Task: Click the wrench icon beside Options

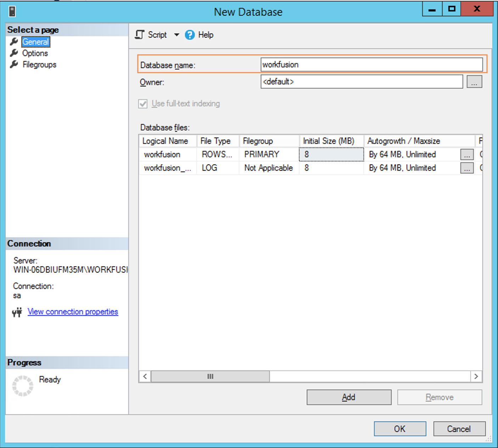Action: coord(14,53)
